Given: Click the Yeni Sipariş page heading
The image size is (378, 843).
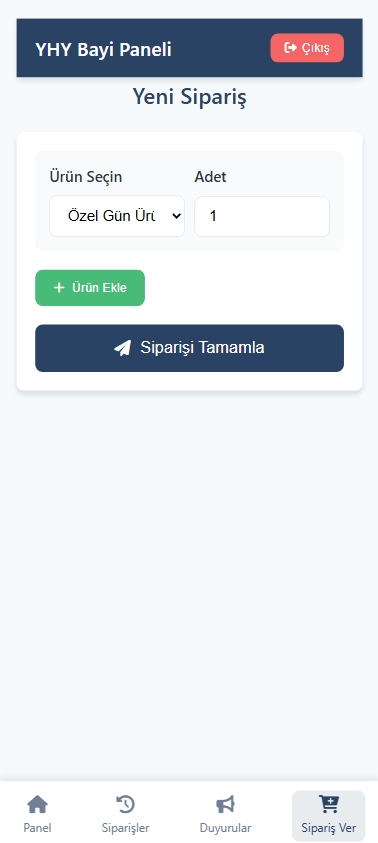Looking at the screenshot, I should pos(189,98).
